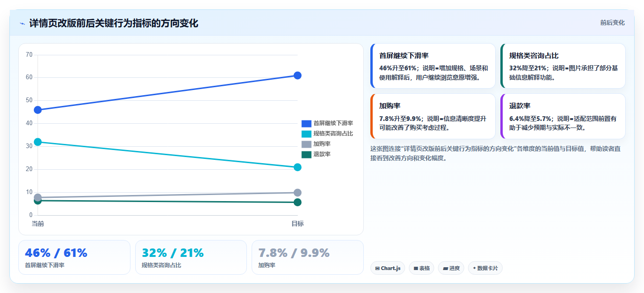644x293 pixels.
Task: Click legend label 规格类咨询占比
Action: pyautogui.click(x=333, y=134)
